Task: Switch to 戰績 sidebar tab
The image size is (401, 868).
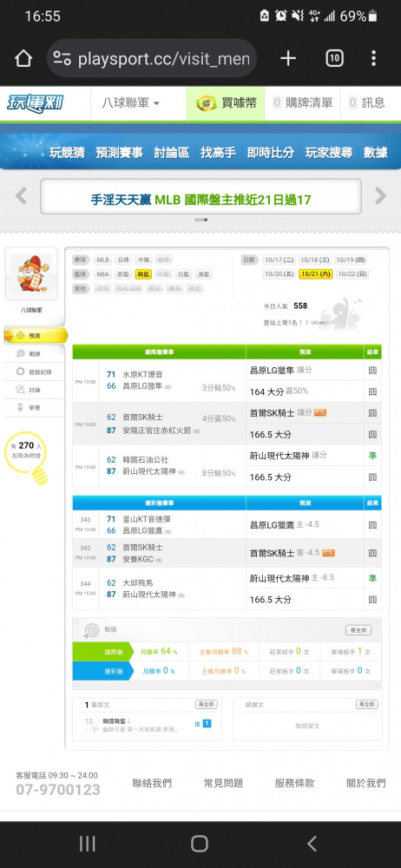Action: 35,353
